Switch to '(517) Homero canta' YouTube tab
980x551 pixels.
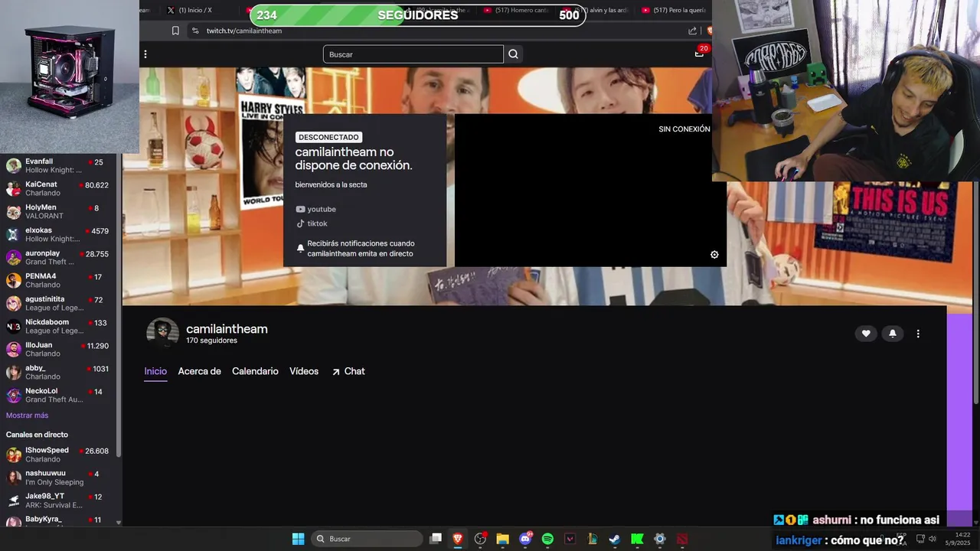tap(517, 10)
